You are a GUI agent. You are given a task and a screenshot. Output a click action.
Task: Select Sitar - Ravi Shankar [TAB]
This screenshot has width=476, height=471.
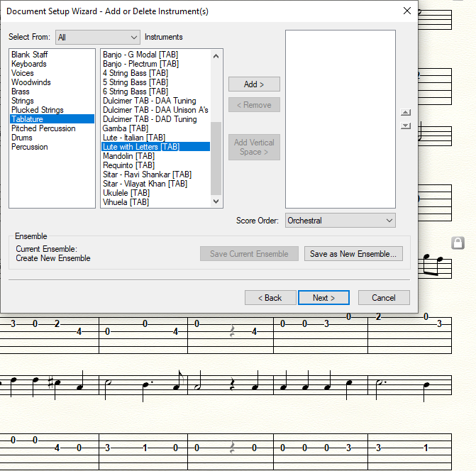point(147,174)
